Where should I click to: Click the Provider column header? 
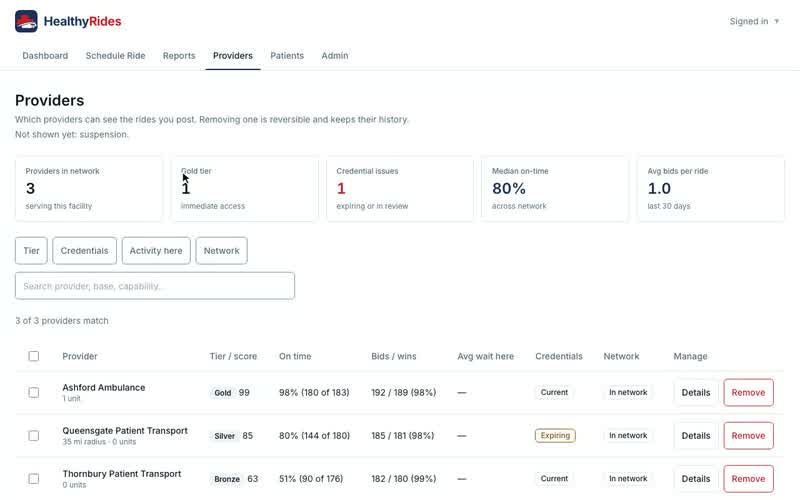pos(80,356)
